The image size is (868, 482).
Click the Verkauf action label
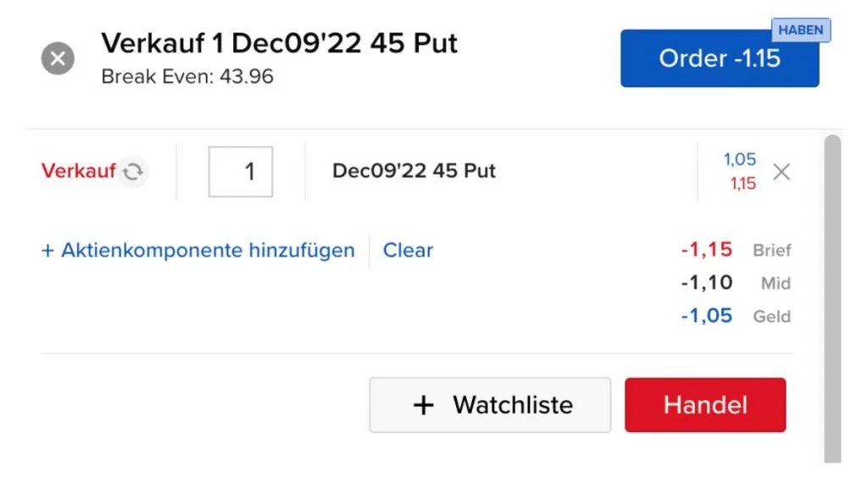coord(79,171)
